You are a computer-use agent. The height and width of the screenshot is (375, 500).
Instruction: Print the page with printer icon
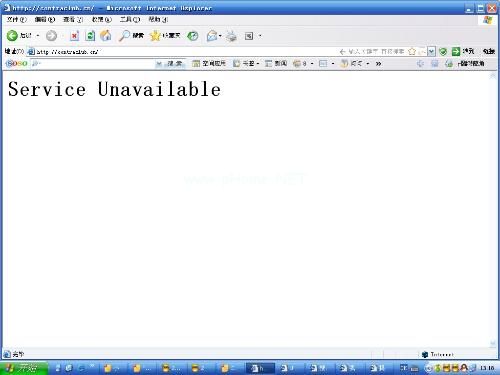pos(231,36)
